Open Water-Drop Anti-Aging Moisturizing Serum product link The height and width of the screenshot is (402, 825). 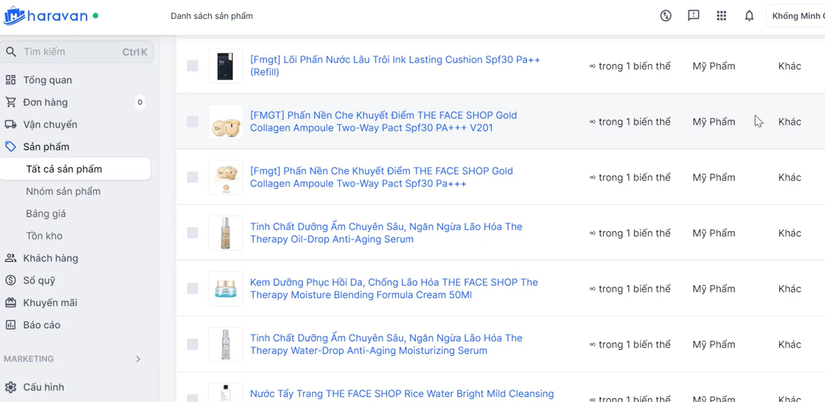[386, 344]
